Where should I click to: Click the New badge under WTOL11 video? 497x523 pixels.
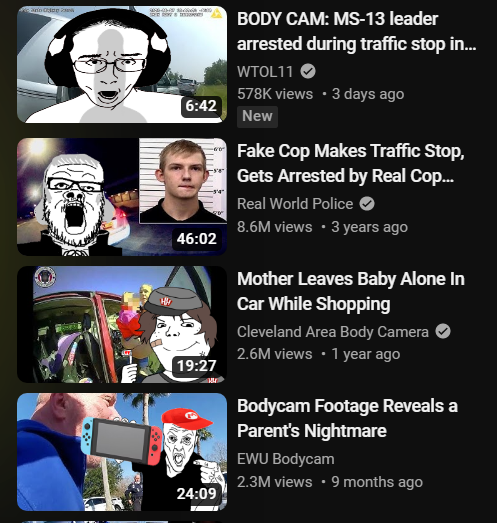pos(257,116)
